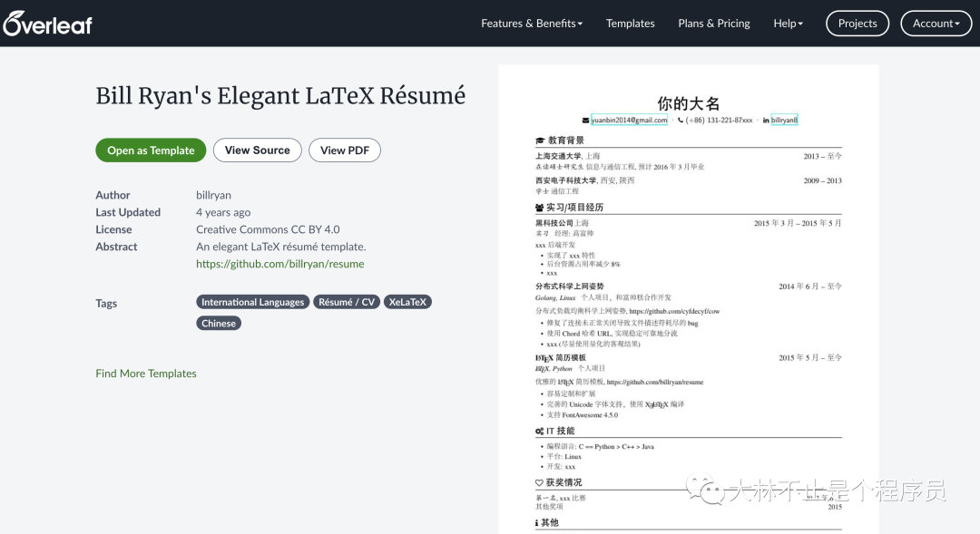Viewport: 980px width, 534px height.
Task: Click the Creative Commons CC BY 4.0 text
Action: point(268,229)
